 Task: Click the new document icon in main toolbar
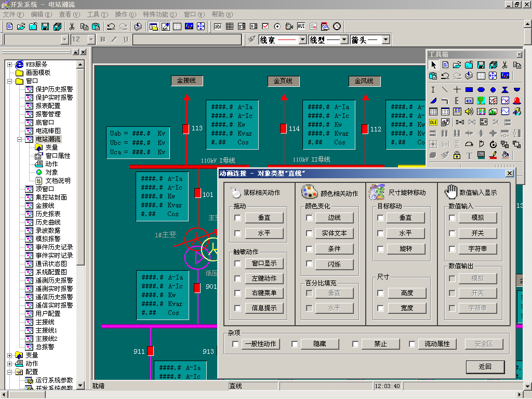coord(9,26)
